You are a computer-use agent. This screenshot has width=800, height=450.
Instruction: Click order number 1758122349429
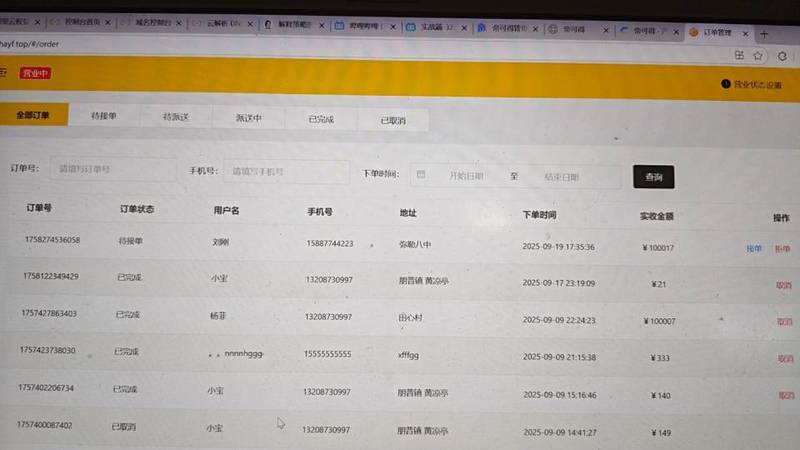pyautogui.click(x=51, y=276)
